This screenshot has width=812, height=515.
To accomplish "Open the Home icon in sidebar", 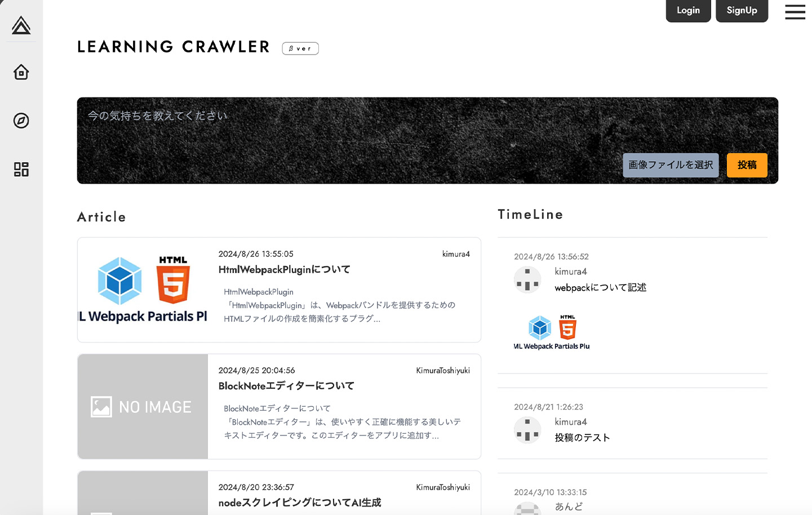I will (x=21, y=72).
